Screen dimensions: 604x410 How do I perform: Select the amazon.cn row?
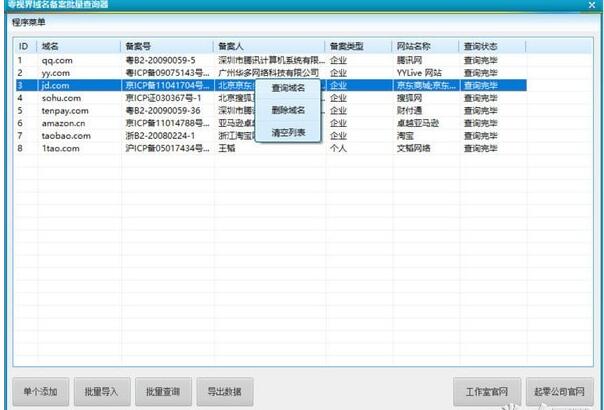click(62, 123)
